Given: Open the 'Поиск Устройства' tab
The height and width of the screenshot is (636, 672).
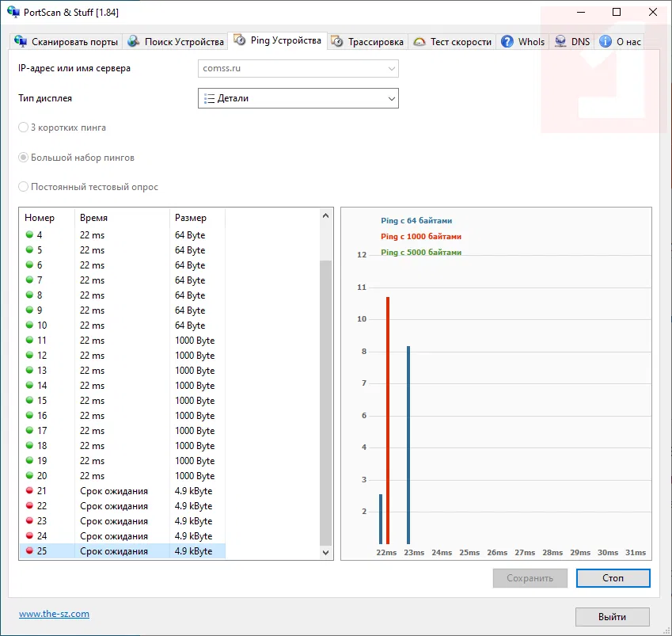Looking at the screenshot, I should [x=176, y=42].
